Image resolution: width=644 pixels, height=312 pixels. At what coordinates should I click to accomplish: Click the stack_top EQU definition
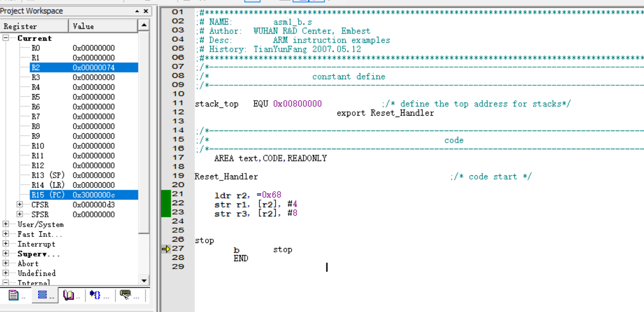point(258,104)
